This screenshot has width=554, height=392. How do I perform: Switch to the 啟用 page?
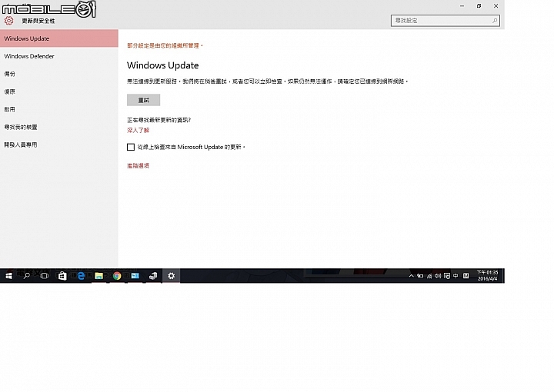click(59, 109)
